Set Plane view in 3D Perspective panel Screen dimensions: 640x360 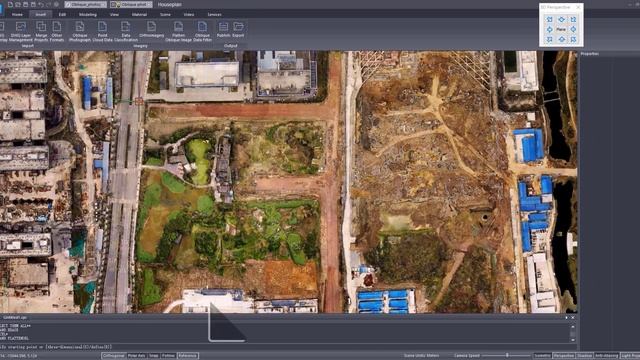click(561, 29)
